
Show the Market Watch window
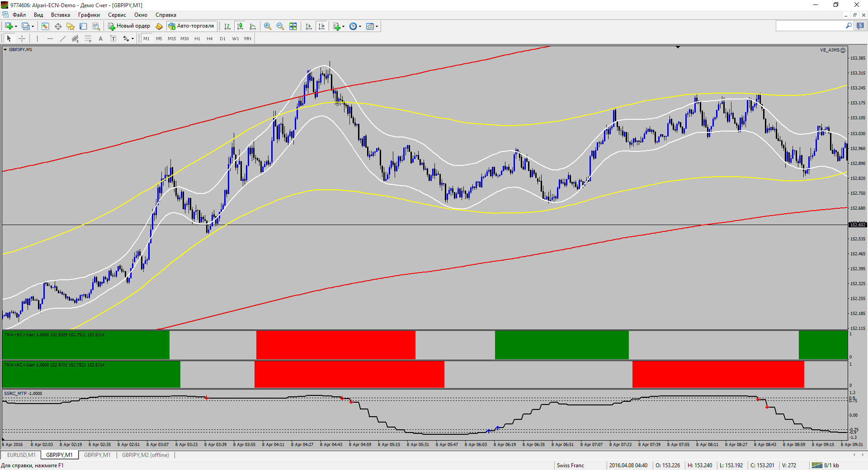[45, 26]
